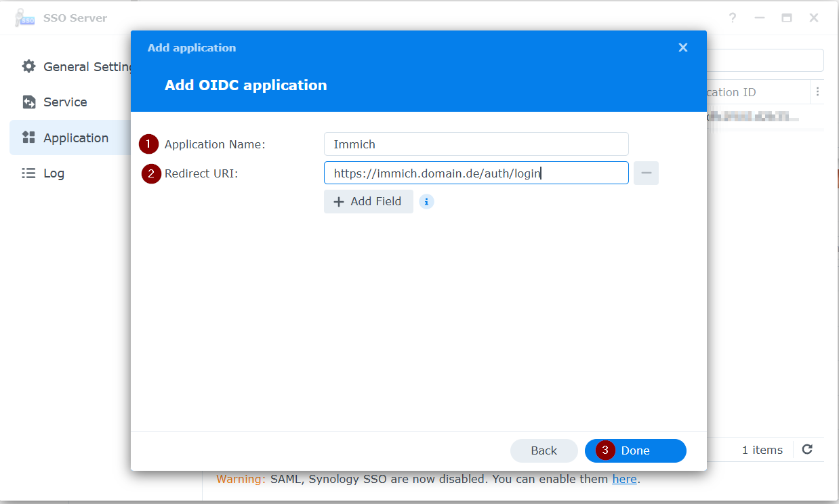
Task: Go Back in the wizard
Action: tap(544, 450)
